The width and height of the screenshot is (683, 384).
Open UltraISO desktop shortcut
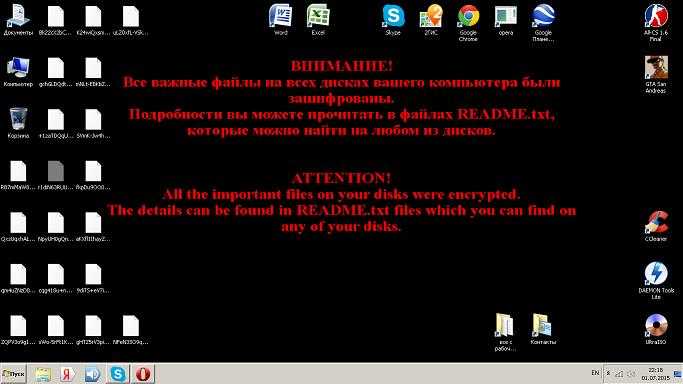click(656, 330)
